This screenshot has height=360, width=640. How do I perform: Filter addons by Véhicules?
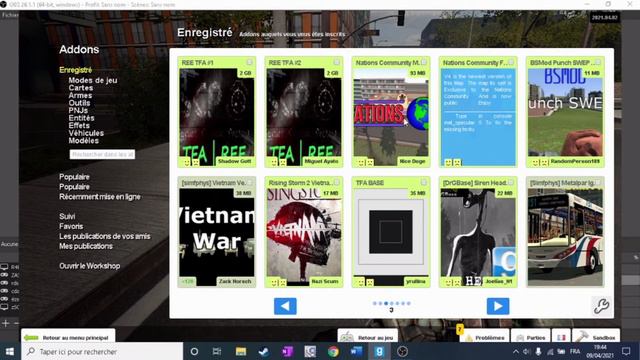tap(86, 133)
